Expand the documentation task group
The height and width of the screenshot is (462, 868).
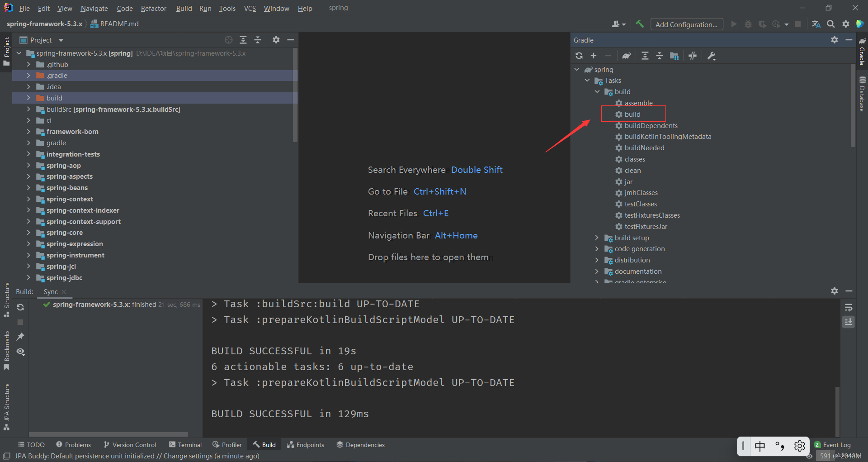click(597, 271)
